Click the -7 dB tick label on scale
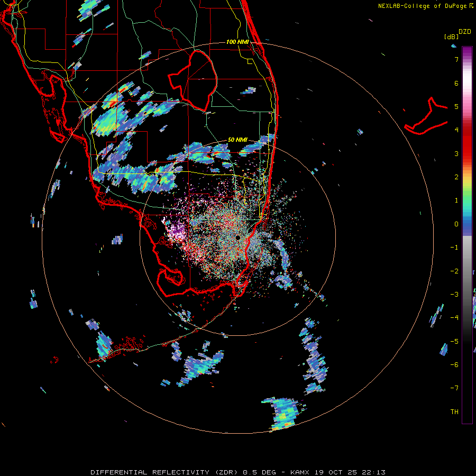476x476 pixels. pos(454,388)
